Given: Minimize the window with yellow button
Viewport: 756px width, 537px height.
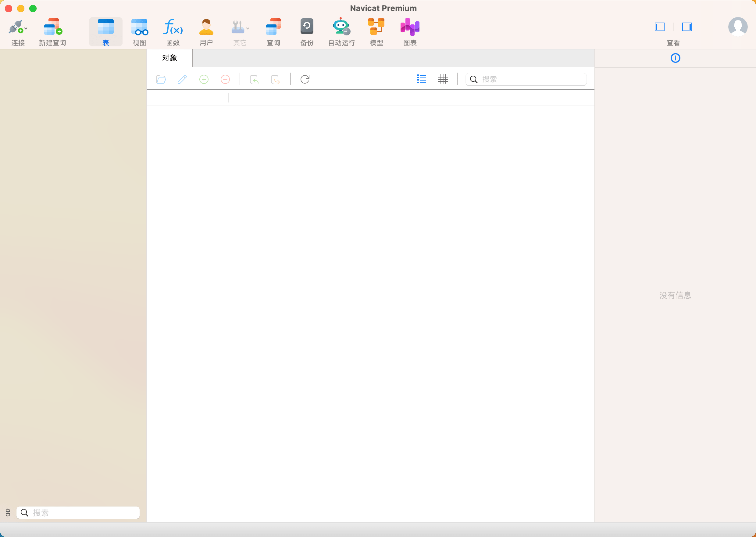Looking at the screenshot, I should pyautogui.click(x=21, y=9).
